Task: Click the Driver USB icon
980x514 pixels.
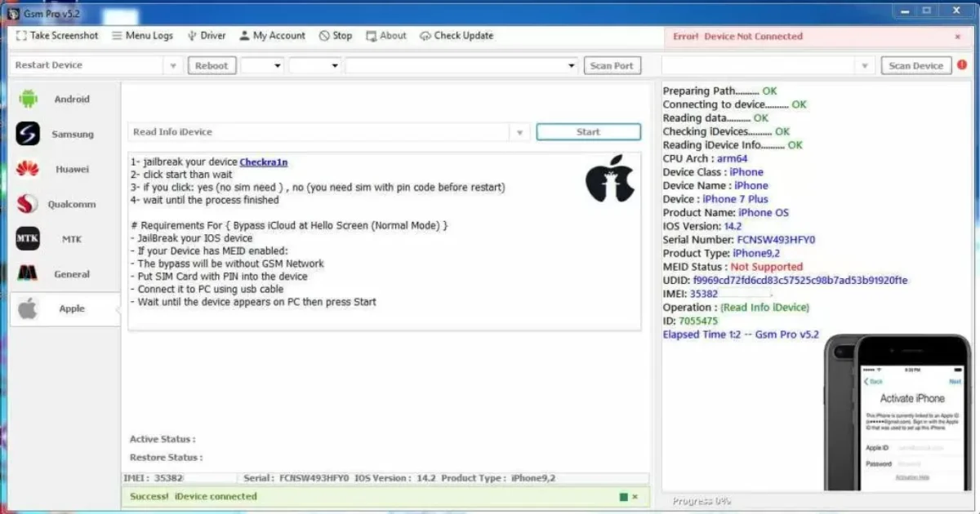Action: 192,36
